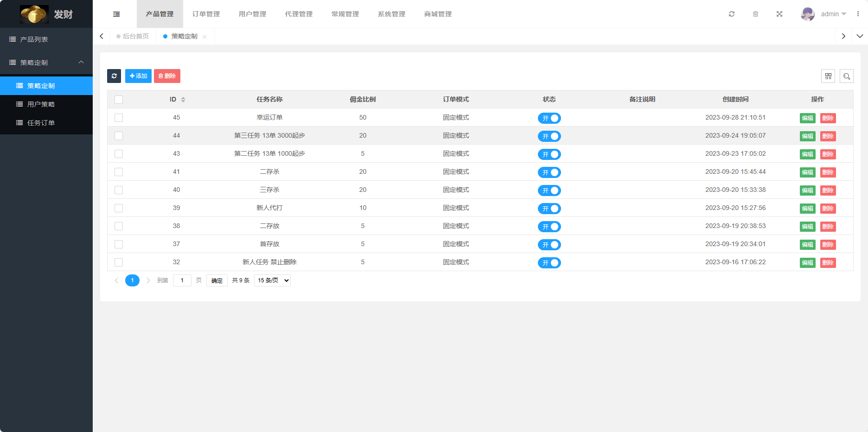
Task: Open the 用户管理 top menu
Action: pyautogui.click(x=253, y=14)
